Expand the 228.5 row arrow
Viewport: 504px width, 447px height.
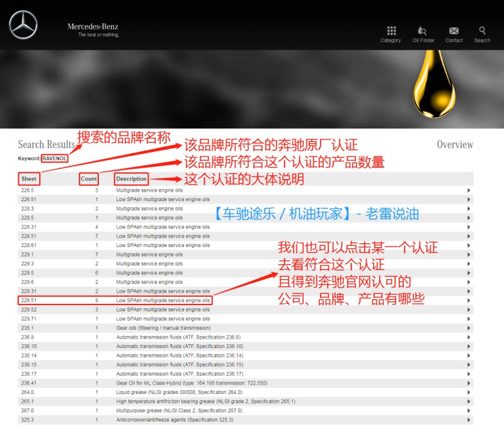tap(469, 218)
